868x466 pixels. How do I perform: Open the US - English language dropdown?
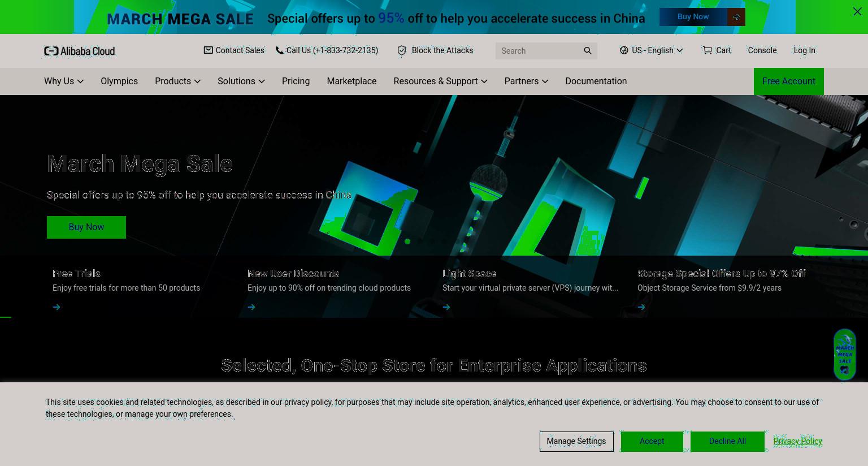(x=652, y=50)
